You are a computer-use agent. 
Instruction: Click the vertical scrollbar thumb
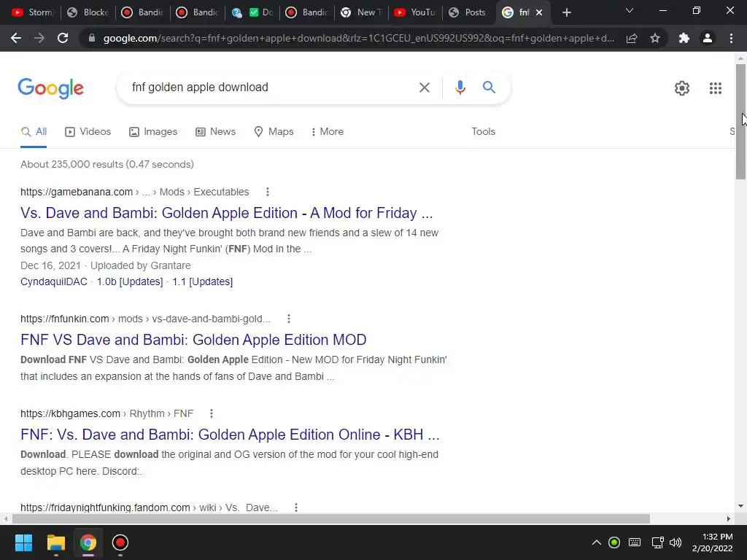point(740,122)
